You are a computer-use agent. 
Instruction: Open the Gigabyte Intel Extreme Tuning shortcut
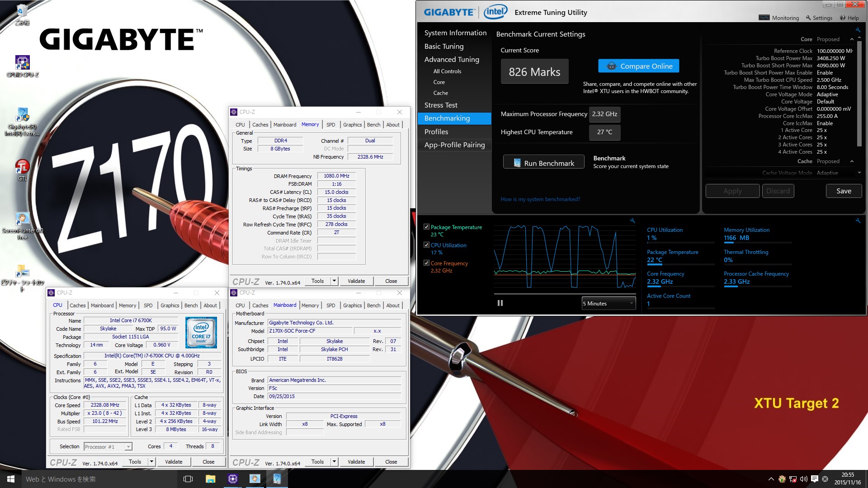tap(22, 122)
